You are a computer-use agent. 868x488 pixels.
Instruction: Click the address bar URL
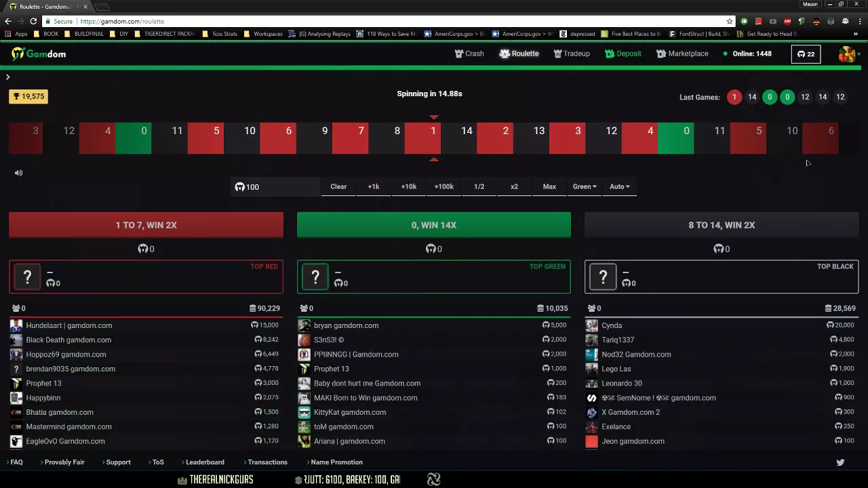tap(122, 22)
